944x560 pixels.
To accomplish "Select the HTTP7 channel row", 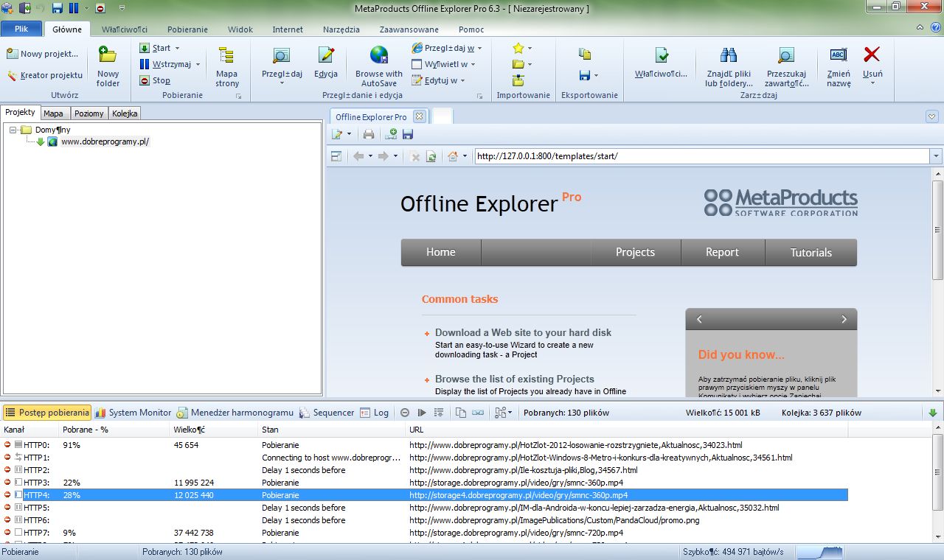I will [x=424, y=533].
